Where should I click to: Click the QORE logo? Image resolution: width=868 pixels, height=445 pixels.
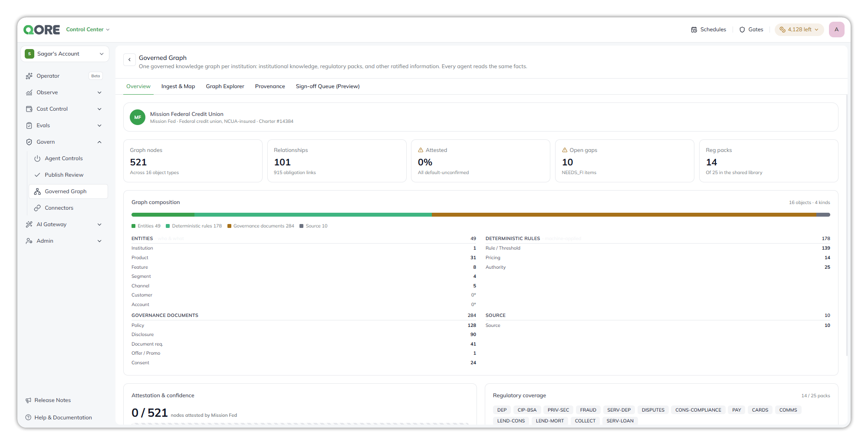click(x=42, y=30)
